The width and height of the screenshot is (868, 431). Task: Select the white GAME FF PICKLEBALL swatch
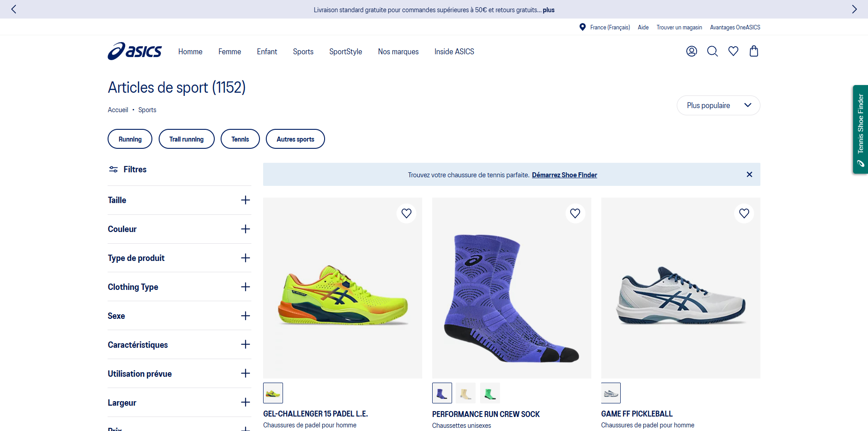[x=611, y=393]
